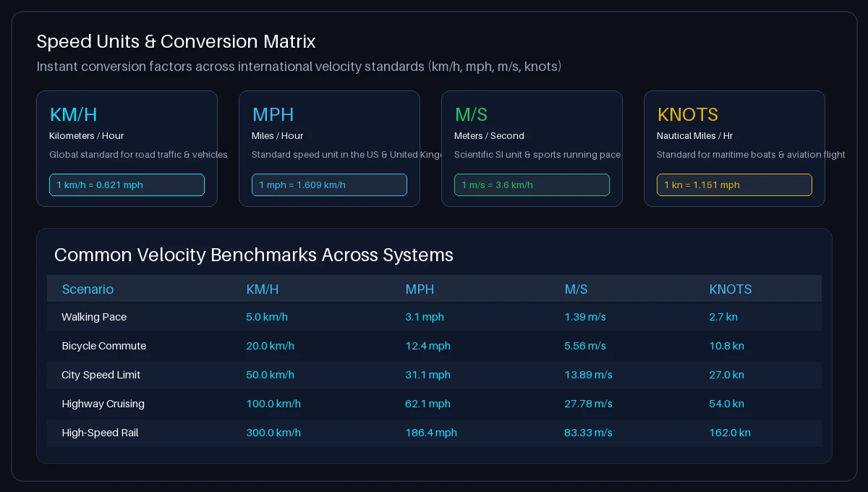Image resolution: width=868 pixels, height=492 pixels.
Task: Click the M/S card heading
Action: tap(471, 114)
